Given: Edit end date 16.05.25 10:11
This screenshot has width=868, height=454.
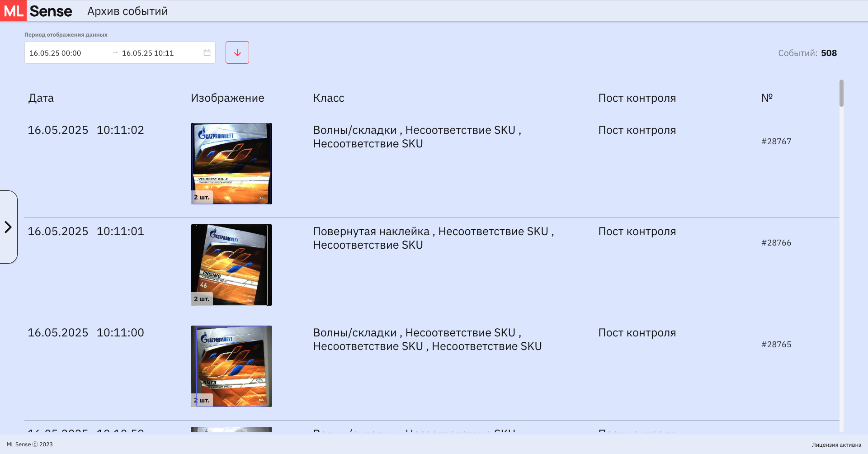Looking at the screenshot, I should pyautogui.click(x=148, y=53).
